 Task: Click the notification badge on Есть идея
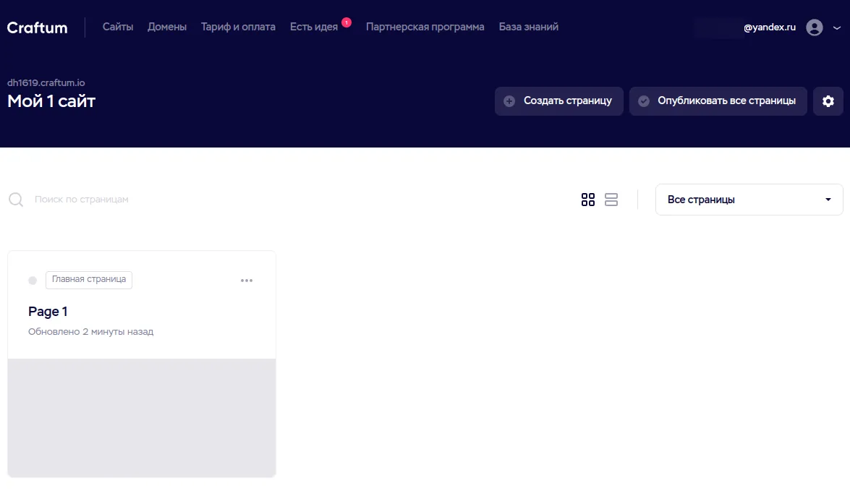click(347, 22)
